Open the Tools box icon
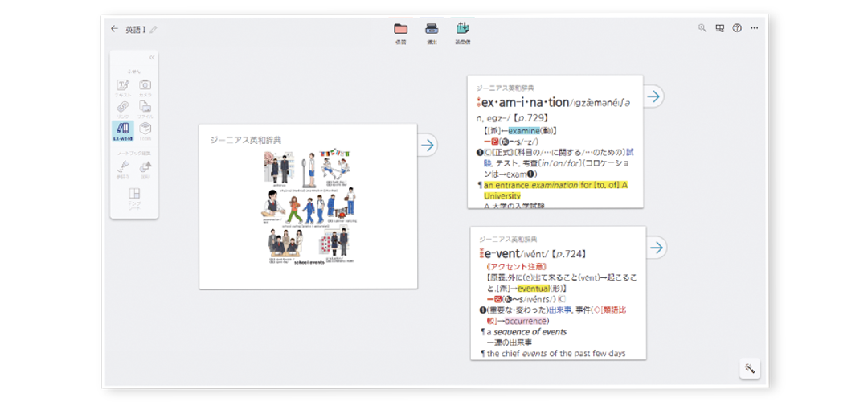The height and width of the screenshot is (402, 868). (145, 130)
